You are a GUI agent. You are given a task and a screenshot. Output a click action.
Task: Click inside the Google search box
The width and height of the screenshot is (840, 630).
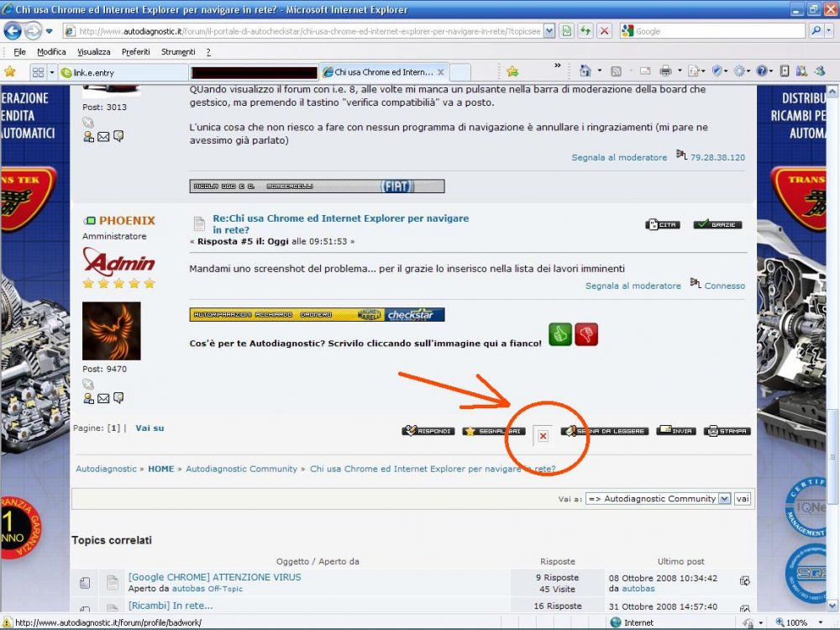coord(714,31)
